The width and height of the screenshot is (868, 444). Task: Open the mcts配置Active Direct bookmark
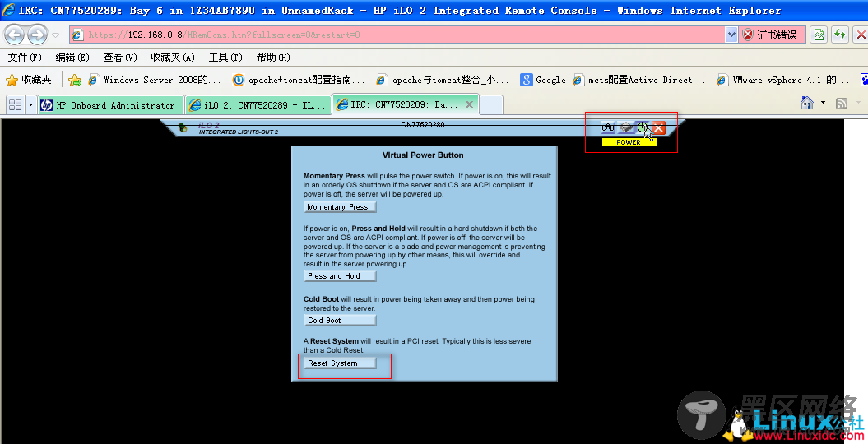639,81
